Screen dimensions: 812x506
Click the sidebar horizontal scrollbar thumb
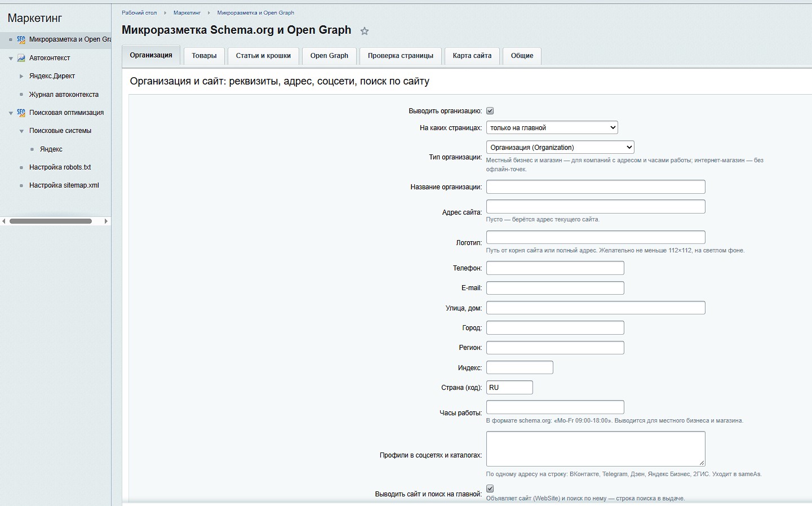tap(51, 221)
